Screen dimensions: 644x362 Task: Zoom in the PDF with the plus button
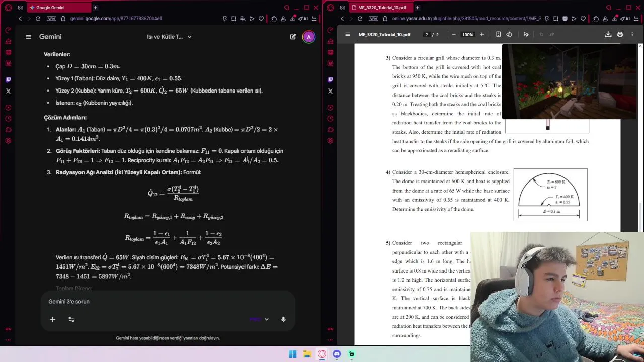point(481,34)
